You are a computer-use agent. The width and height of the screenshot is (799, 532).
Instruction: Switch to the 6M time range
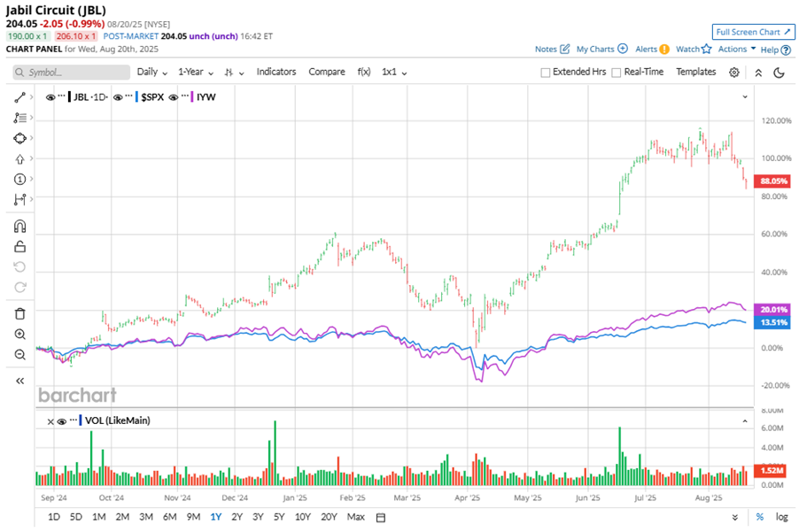169,517
